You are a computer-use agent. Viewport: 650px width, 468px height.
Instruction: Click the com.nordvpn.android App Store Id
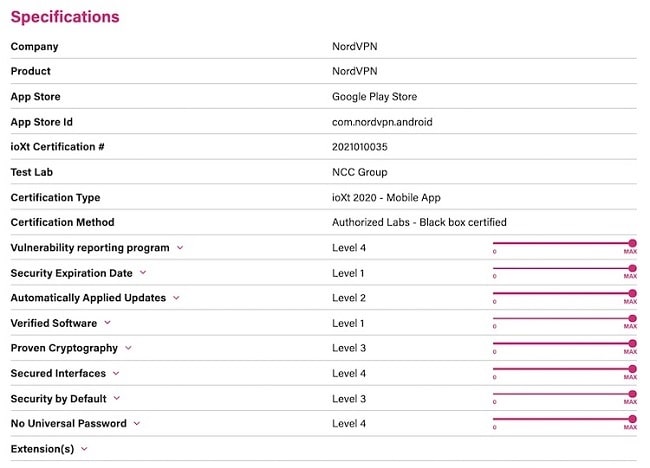tap(382, 122)
